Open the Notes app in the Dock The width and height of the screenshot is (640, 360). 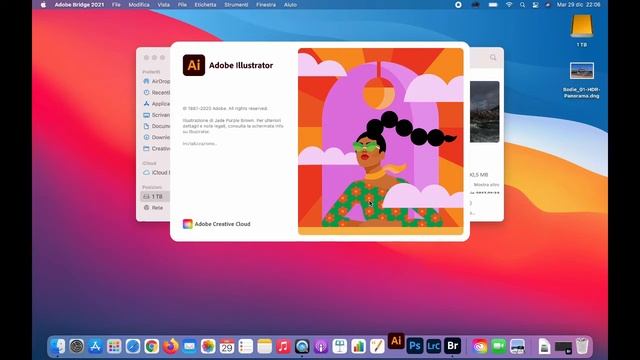pyautogui.click(x=264, y=347)
